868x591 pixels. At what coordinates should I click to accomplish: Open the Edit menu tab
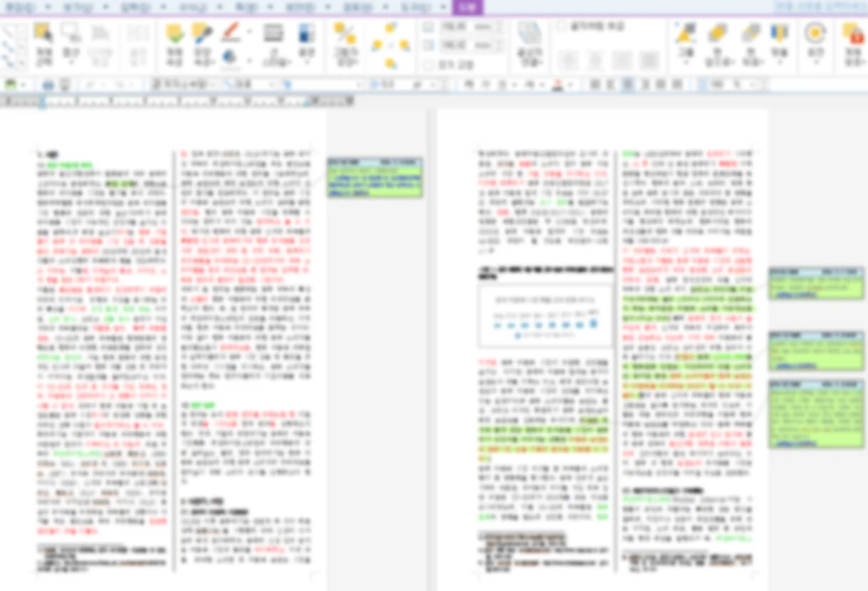[19, 6]
